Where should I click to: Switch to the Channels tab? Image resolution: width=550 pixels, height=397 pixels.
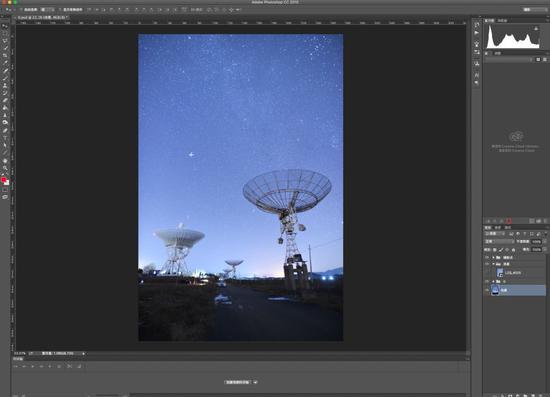tap(498, 227)
